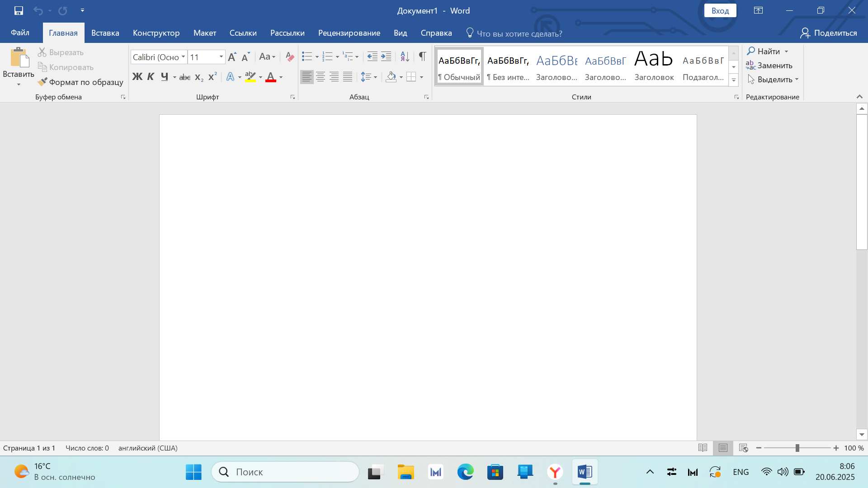Click the Windows taskbar Поиск search box

[x=285, y=472]
